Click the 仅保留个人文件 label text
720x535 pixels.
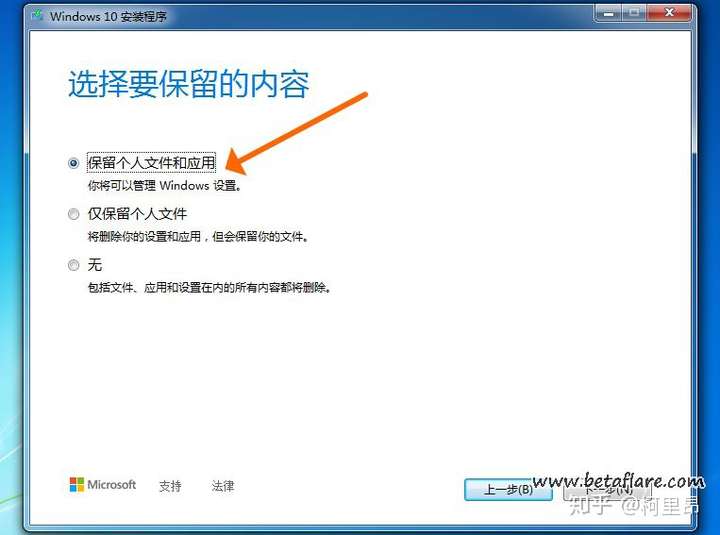click(x=137, y=214)
